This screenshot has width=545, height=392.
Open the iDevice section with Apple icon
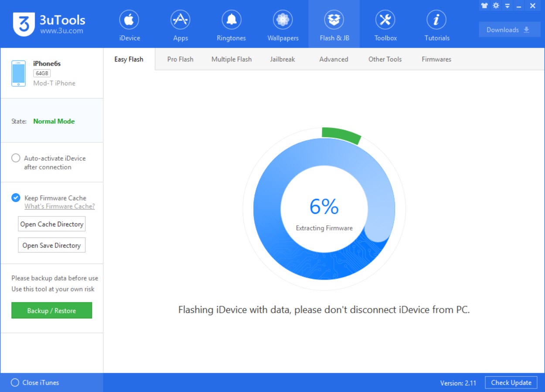129,20
